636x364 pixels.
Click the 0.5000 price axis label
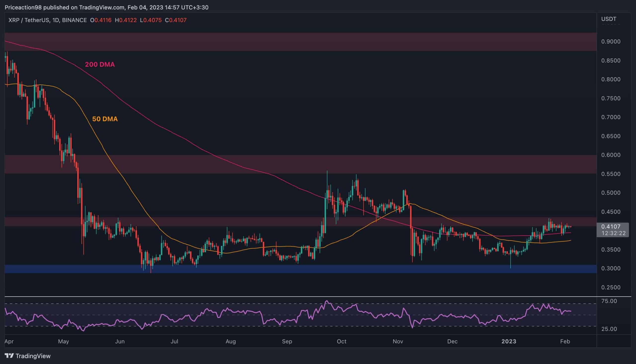(x=611, y=193)
